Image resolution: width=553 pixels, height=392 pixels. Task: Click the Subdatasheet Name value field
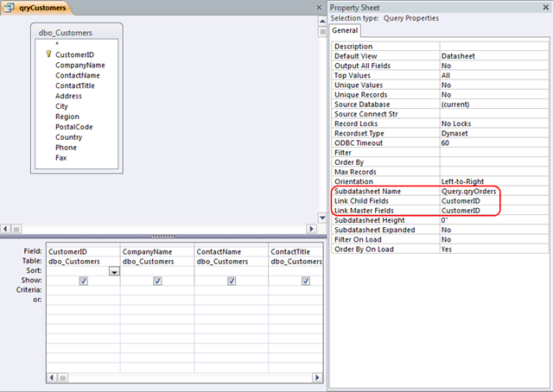[x=493, y=191]
